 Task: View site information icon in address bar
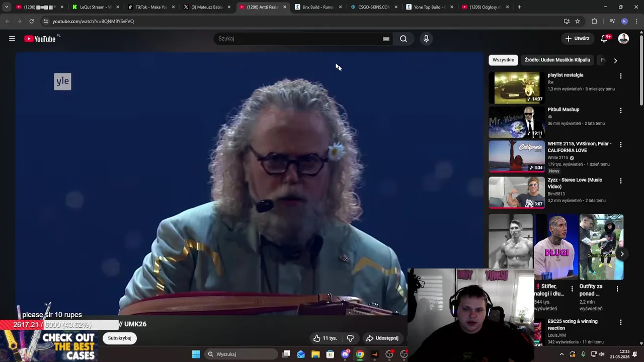tap(46, 21)
